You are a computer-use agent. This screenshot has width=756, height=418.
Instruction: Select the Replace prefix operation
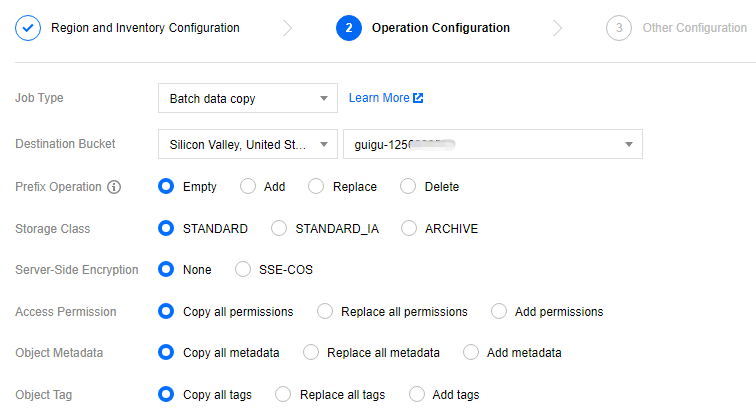(x=317, y=187)
